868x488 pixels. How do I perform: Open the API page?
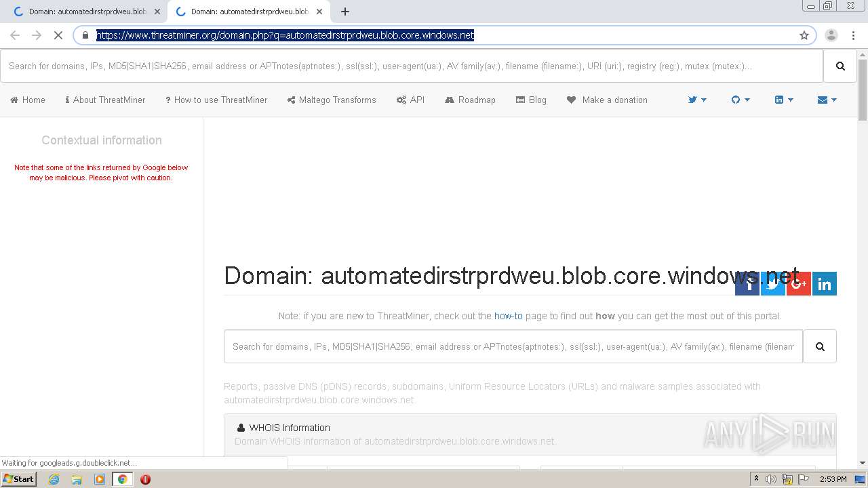[411, 100]
